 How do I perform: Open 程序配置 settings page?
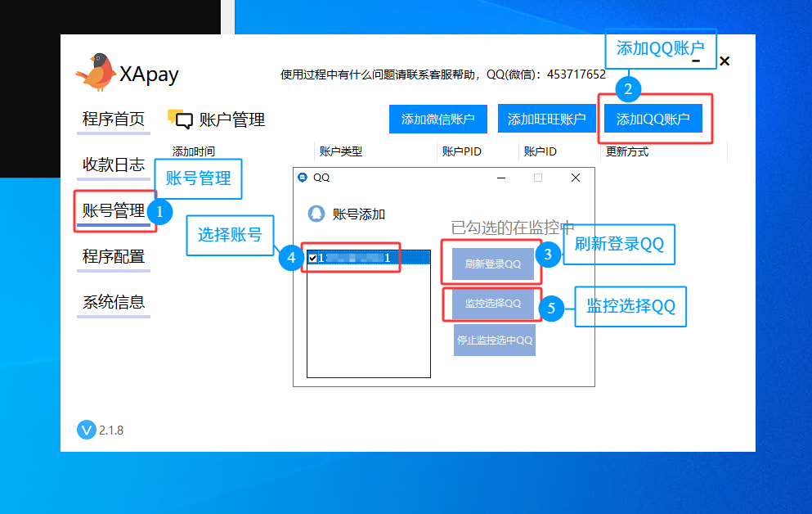[x=113, y=257]
